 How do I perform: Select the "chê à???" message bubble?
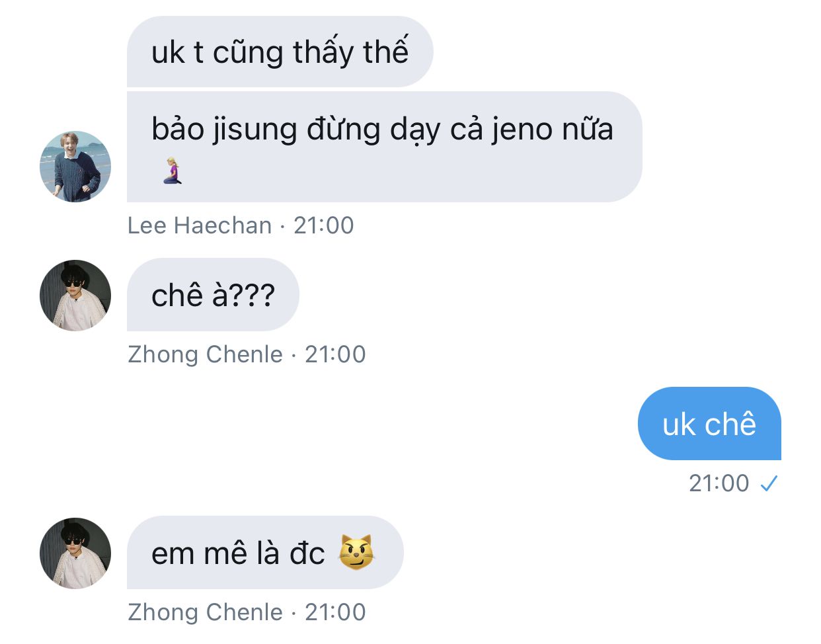(x=213, y=295)
